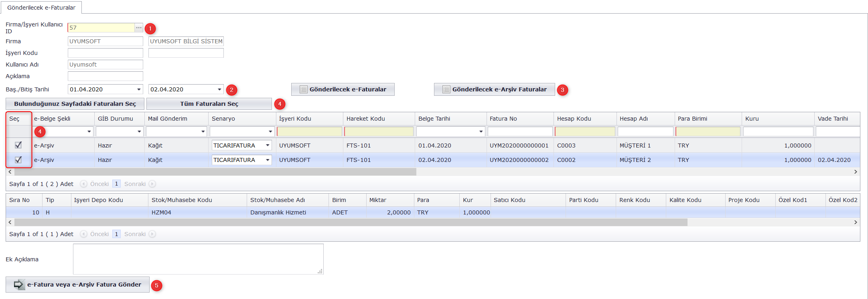Image resolution: width=868 pixels, height=299 pixels.
Task: Expand Senaryo dropdown for first invoice row
Action: 268,145
